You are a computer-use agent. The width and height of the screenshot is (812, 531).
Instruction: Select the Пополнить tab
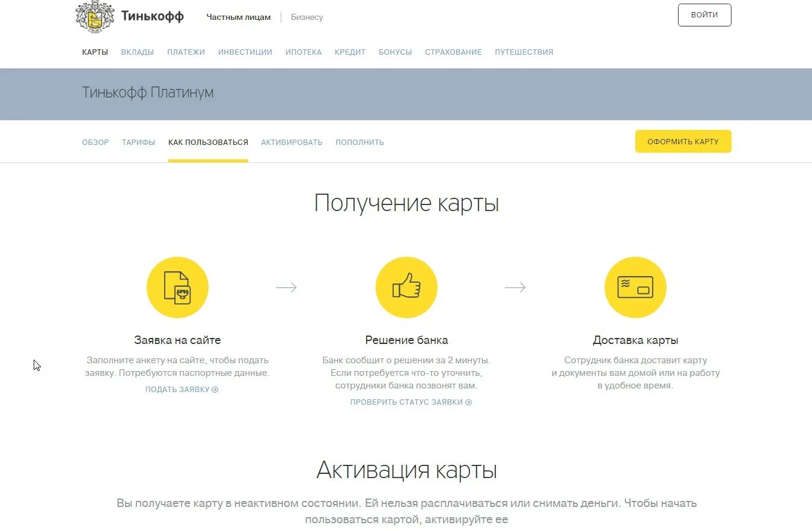[x=360, y=143]
